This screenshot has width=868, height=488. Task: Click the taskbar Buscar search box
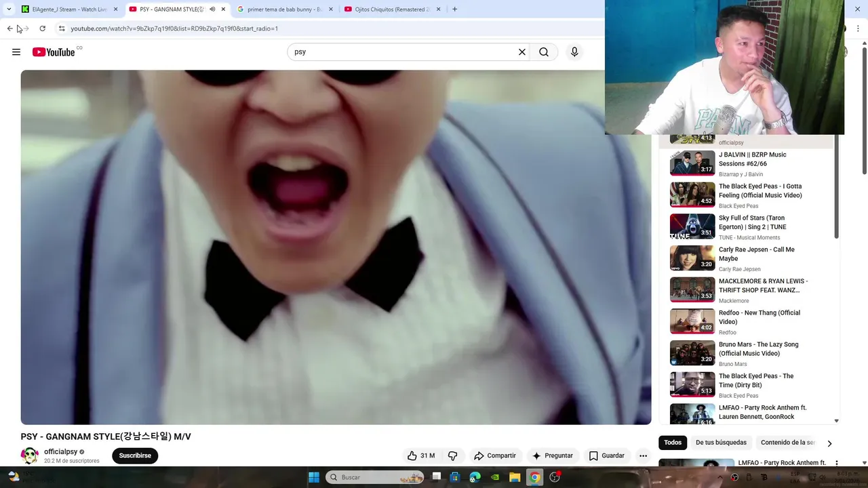pyautogui.click(x=374, y=477)
